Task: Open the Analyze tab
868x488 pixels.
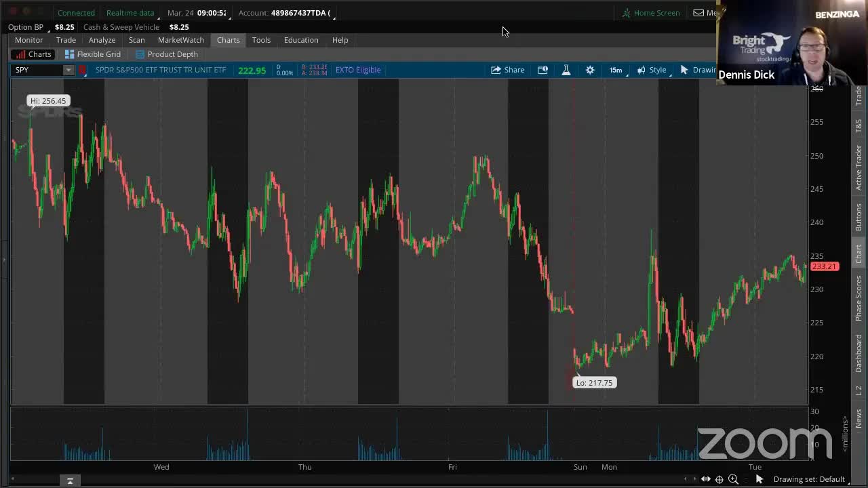Action: (102, 40)
